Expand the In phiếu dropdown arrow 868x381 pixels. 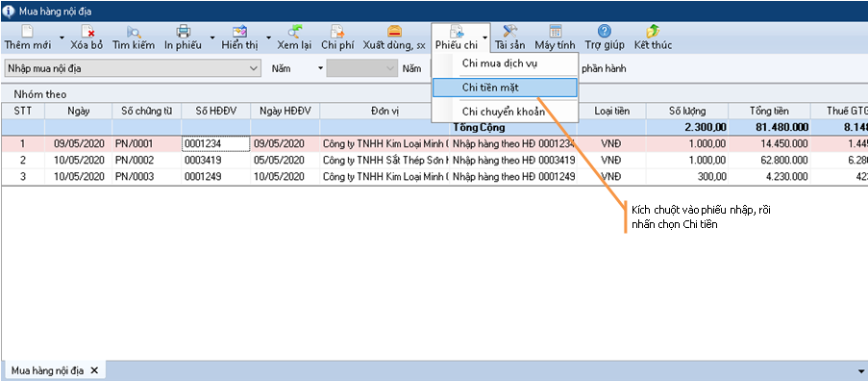211,38
